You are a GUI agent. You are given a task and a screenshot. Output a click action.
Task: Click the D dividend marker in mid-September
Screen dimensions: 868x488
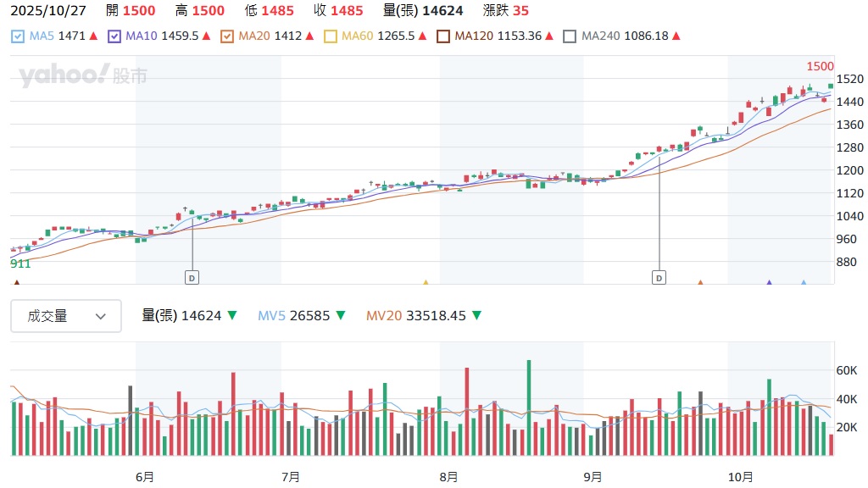(659, 277)
